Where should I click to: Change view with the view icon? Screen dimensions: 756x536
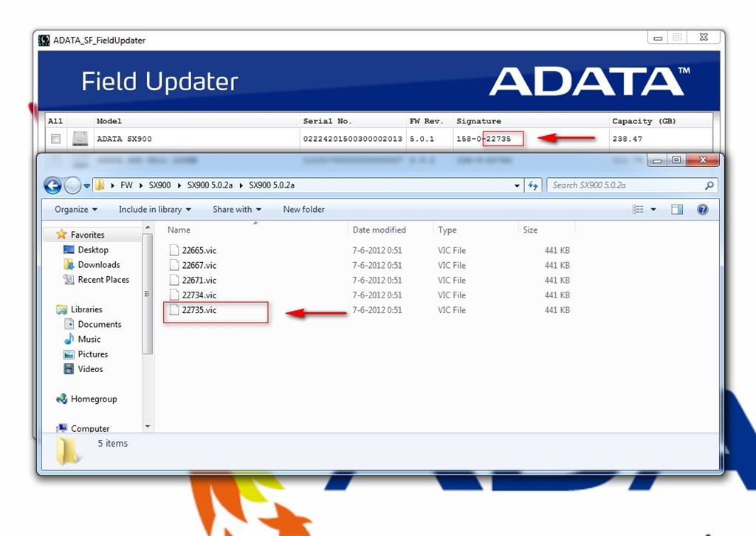pyautogui.click(x=638, y=209)
